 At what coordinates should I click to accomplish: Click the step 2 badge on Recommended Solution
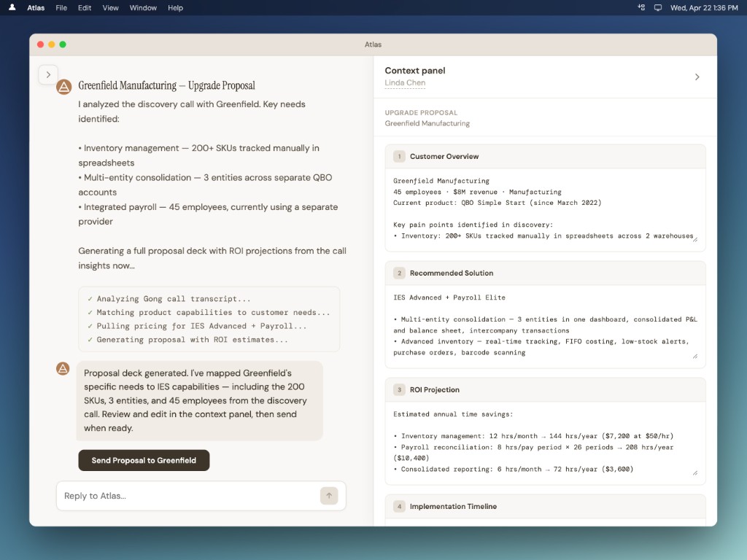(x=399, y=273)
